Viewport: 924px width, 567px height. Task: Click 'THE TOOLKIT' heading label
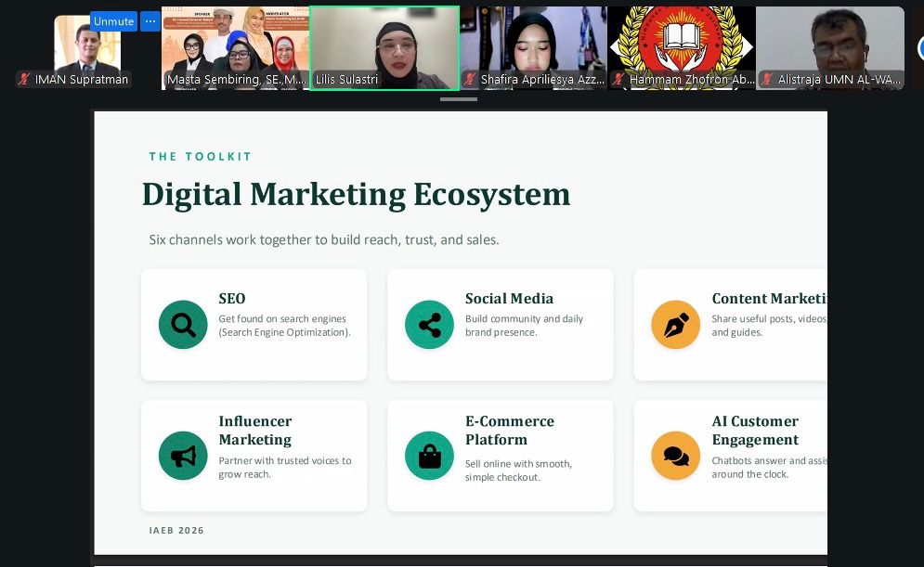pyautogui.click(x=201, y=157)
